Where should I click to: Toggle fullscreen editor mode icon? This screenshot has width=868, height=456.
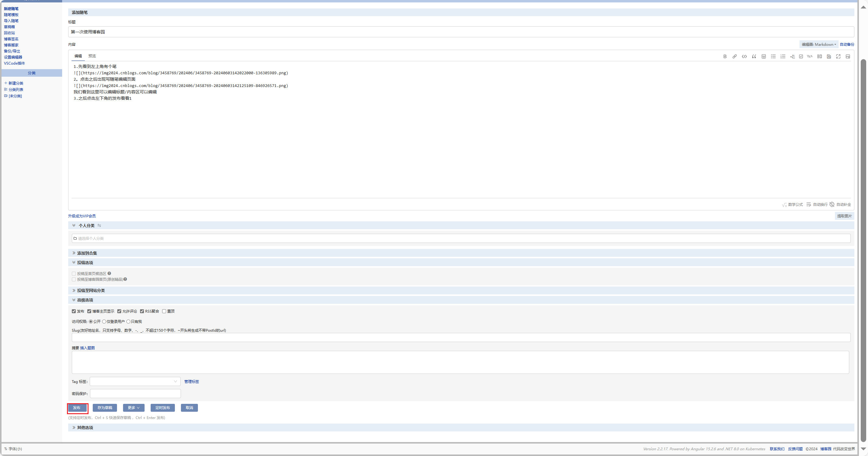tap(838, 56)
